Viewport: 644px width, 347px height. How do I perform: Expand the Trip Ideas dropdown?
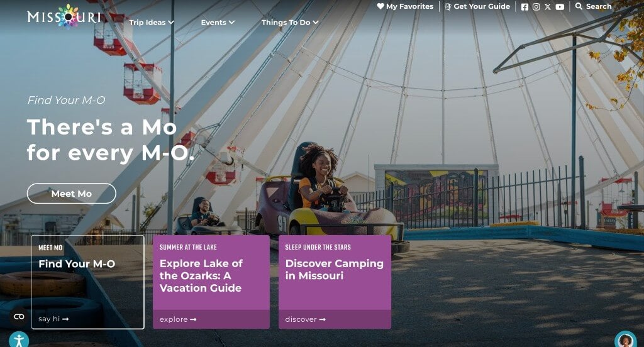(152, 23)
